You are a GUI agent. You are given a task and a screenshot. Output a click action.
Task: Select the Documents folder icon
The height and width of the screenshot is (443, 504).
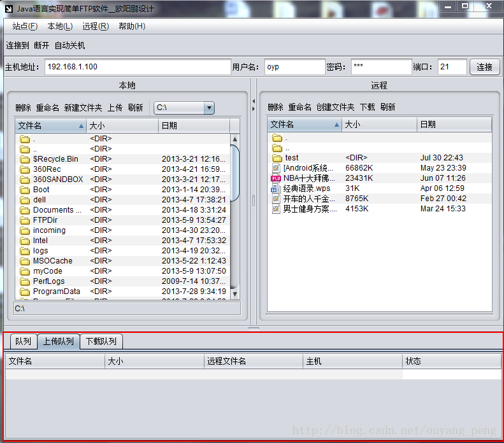pyautogui.click(x=24, y=210)
